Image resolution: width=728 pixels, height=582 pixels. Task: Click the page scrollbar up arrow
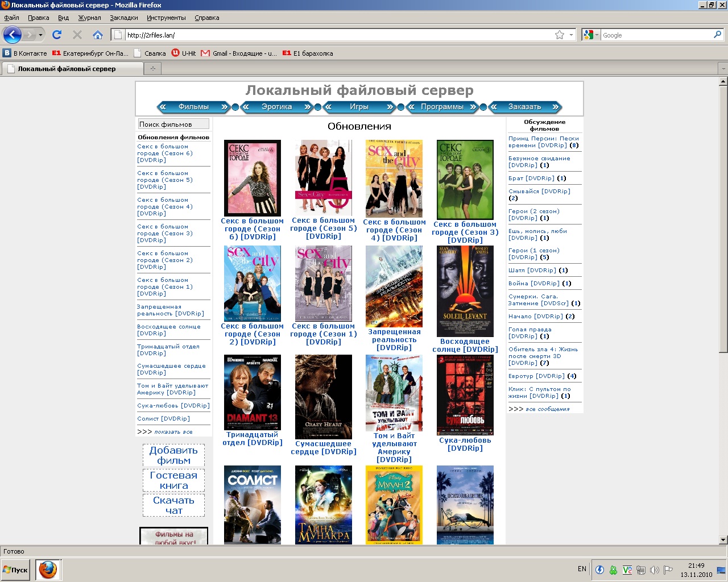pyautogui.click(x=723, y=82)
